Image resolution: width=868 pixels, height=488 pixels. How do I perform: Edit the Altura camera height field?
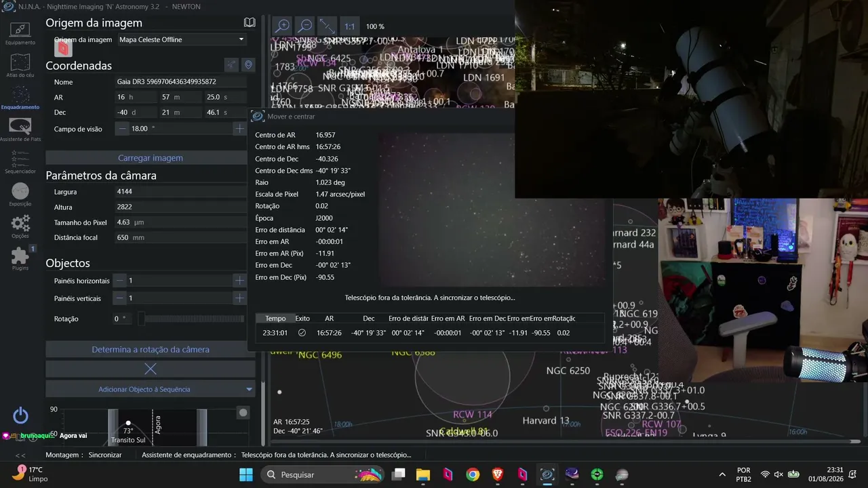(180, 207)
